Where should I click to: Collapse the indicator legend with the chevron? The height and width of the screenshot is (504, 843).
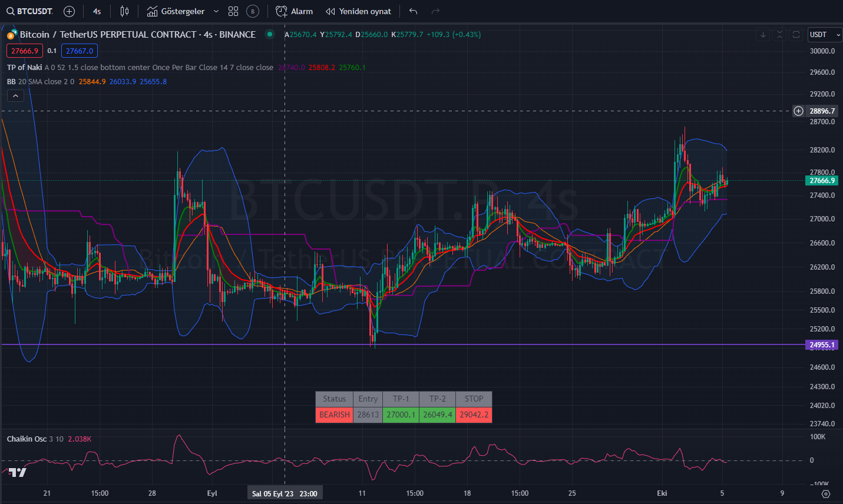click(x=15, y=95)
